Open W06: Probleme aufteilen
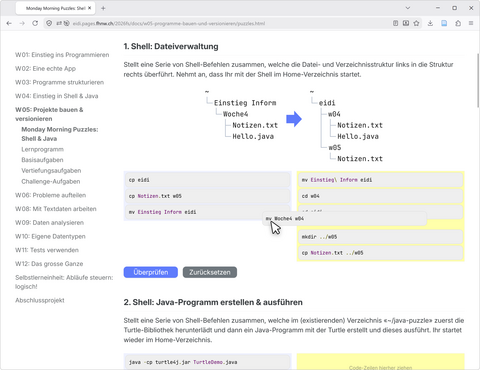This screenshot has height=370, width=480. point(50,195)
